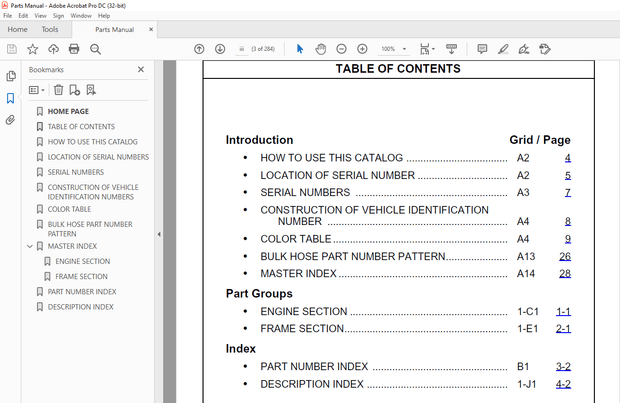Select DESCRIPTION INDEX bookmark
620x403 pixels.
click(80, 307)
